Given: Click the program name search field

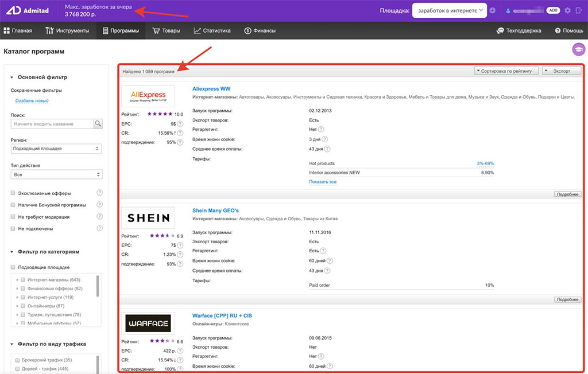Looking at the screenshot, I should [x=52, y=123].
